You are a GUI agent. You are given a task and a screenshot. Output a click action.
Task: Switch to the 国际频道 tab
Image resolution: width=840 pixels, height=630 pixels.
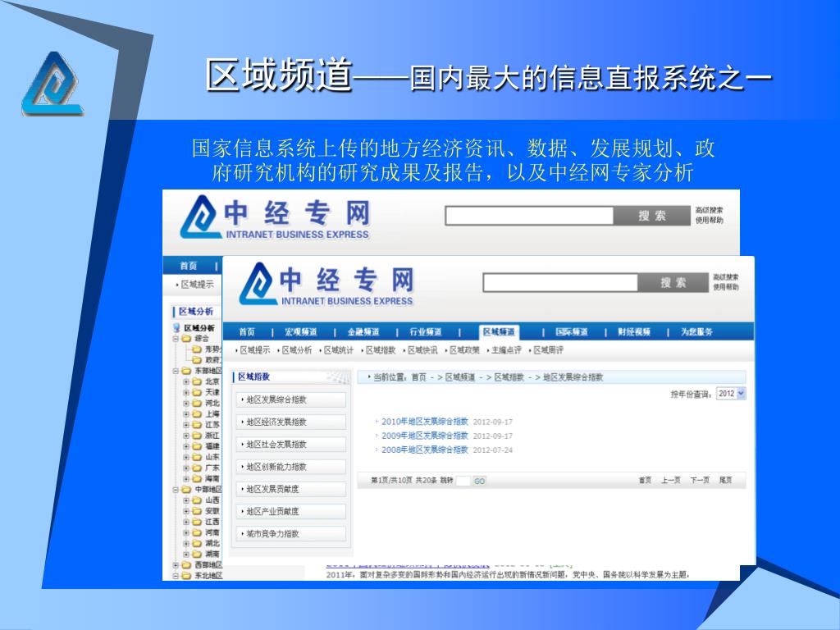tap(572, 332)
